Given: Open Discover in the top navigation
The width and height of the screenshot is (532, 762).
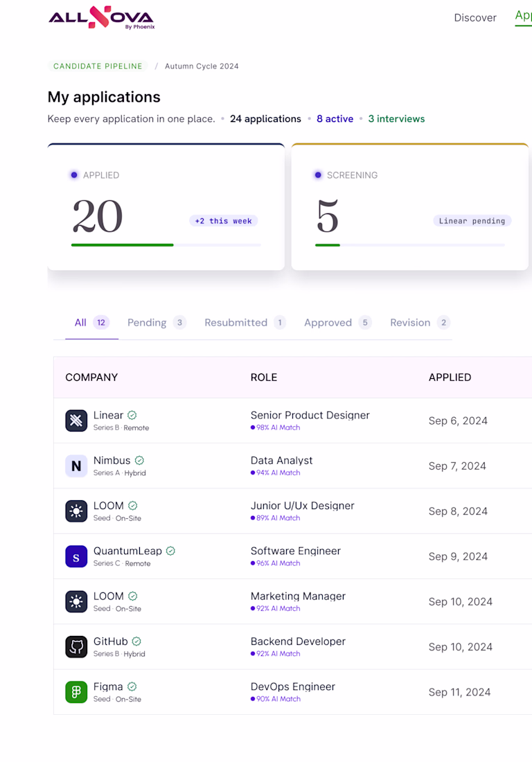Looking at the screenshot, I should tap(475, 17).
